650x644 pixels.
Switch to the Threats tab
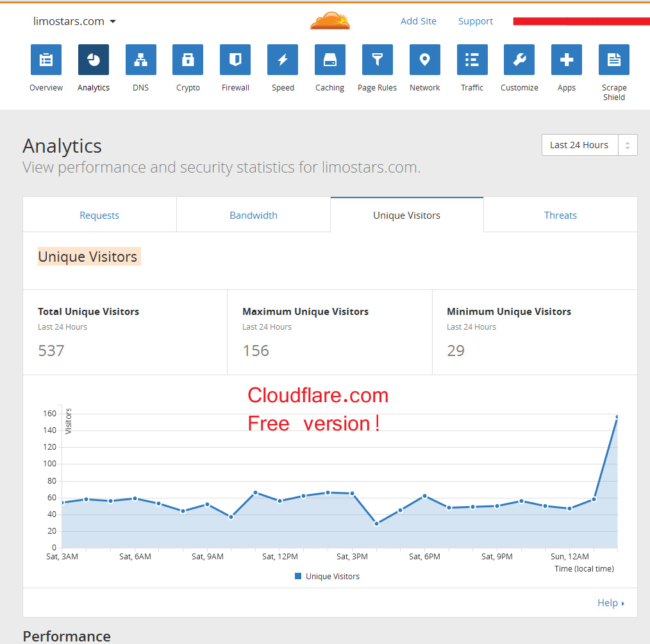pos(560,215)
